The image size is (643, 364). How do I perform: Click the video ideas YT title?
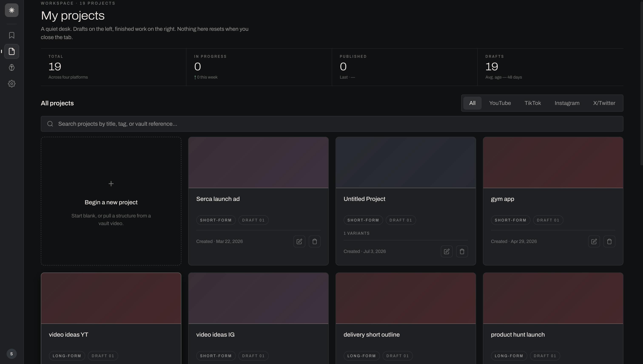point(68,334)
